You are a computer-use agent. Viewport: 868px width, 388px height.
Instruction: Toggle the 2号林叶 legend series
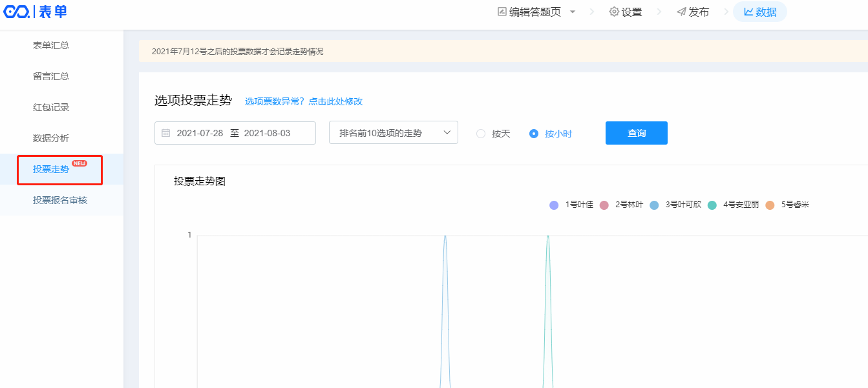point(622,205)
